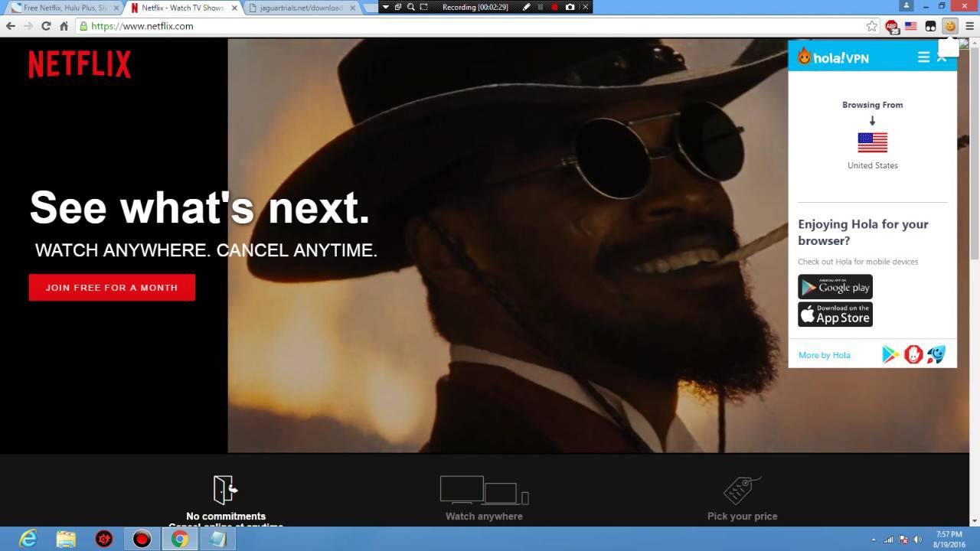Image resolution: width=980 pixels, height=551 pixels.
Task: Close the Netflix tab
Action: tap(234, 8)
